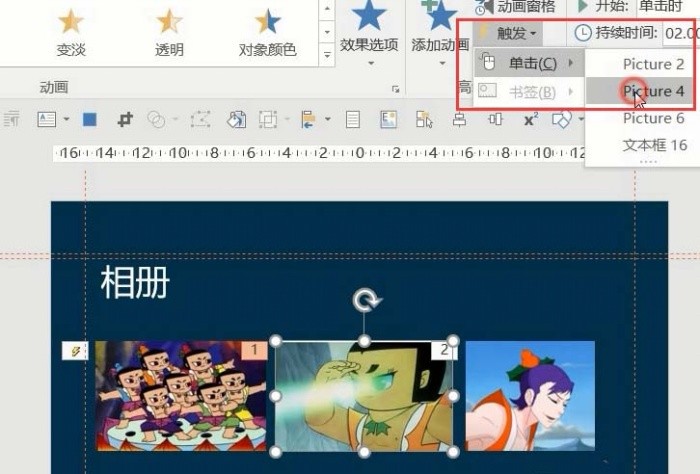
Task: Open the selection pane icon
Action: tap(424, 119)
